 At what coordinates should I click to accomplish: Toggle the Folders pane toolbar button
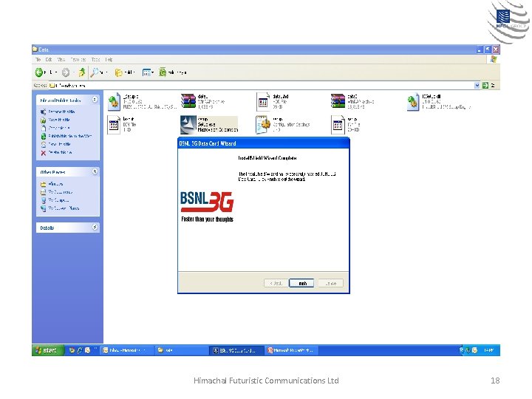[124, 72]
